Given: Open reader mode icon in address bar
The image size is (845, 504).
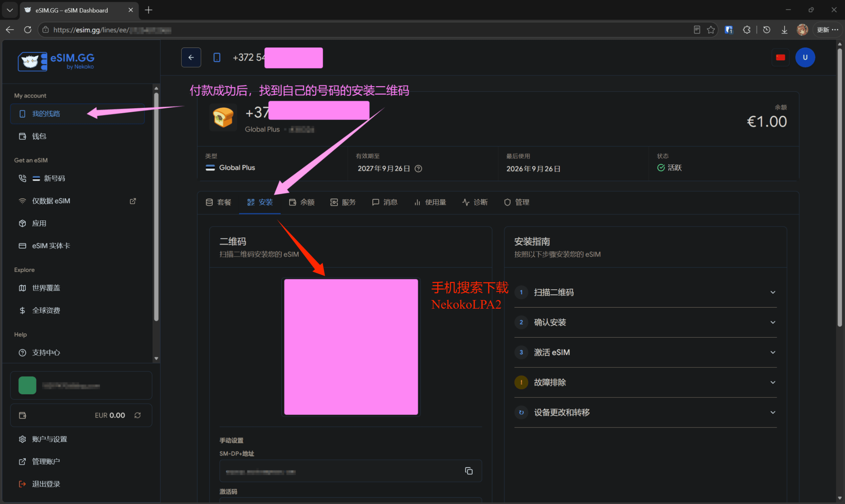Looking at the screenshot, I should 697,30.
